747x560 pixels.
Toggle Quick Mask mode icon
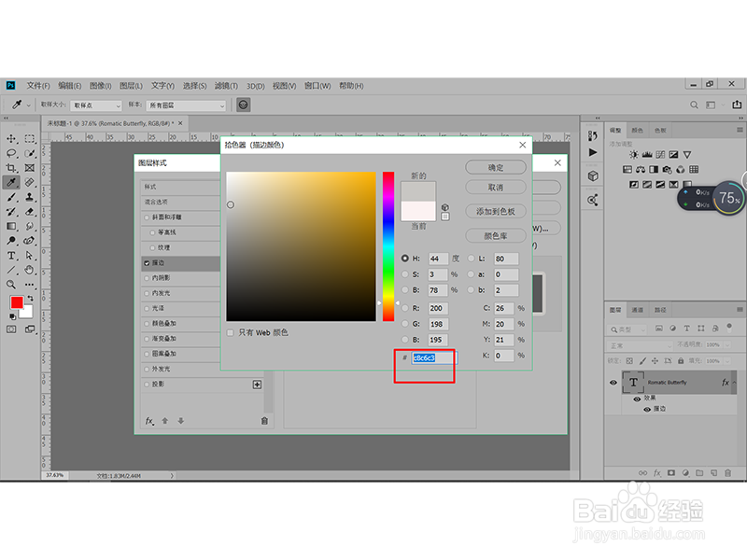point(11,329)
